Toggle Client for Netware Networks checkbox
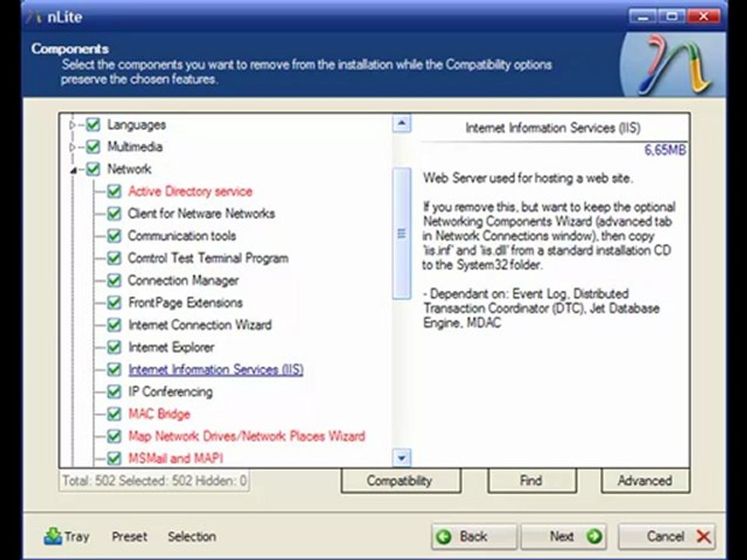Image resolution: width=747 pixels, height=560 pixels. (114, 213)
